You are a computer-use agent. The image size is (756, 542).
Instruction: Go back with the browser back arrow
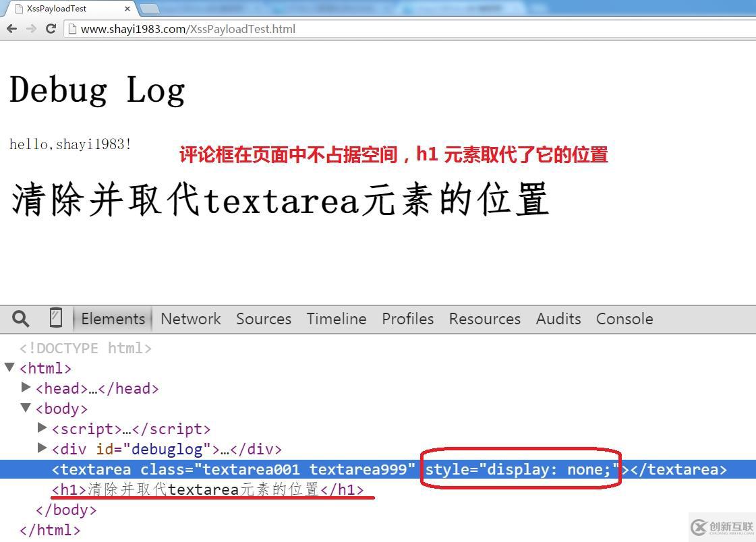(x=12, y=29)
